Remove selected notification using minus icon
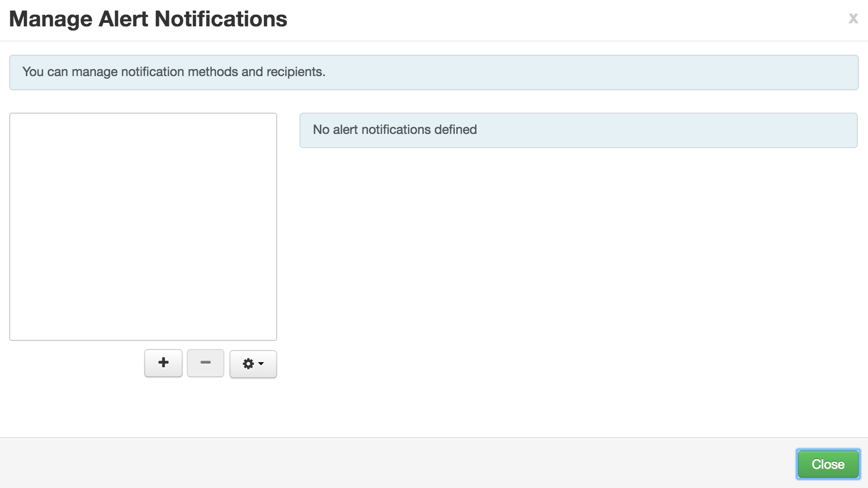The height and width of the screenshot is (488, 868). point(205,363)
